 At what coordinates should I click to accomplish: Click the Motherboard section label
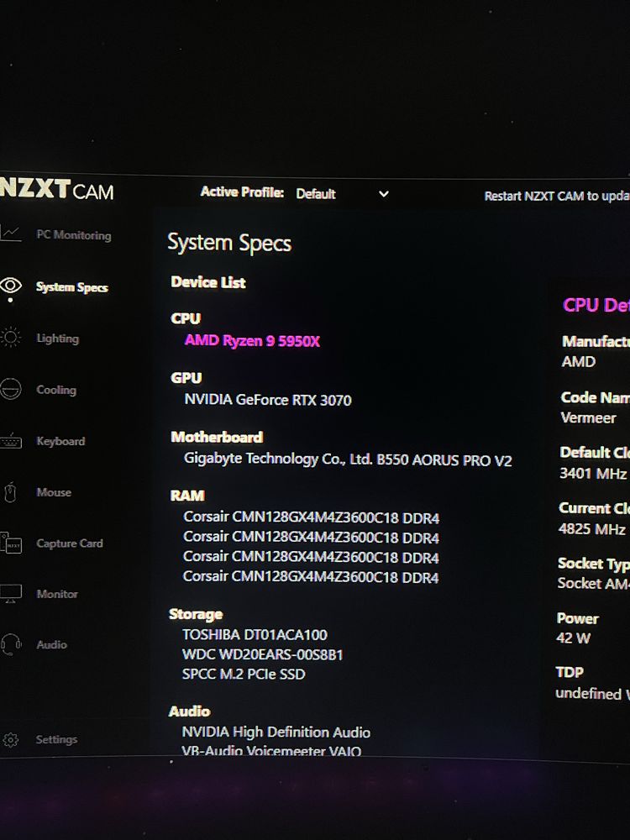click(217, 437)
